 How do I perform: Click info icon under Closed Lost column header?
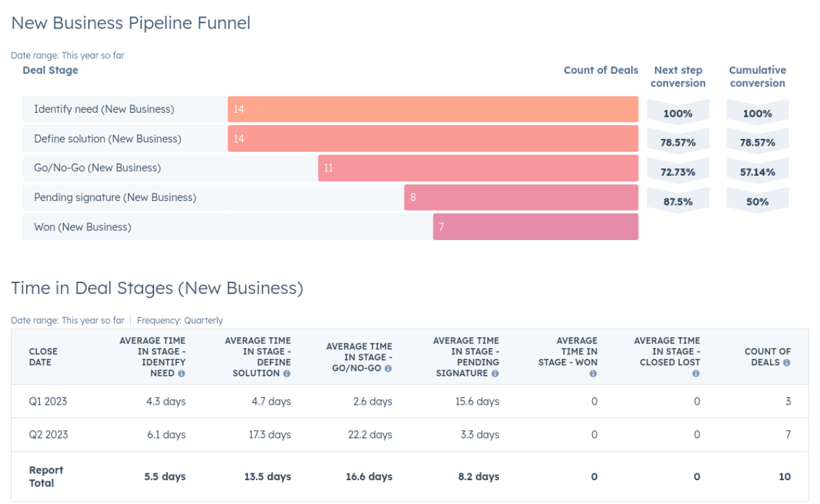pos(695,373)
